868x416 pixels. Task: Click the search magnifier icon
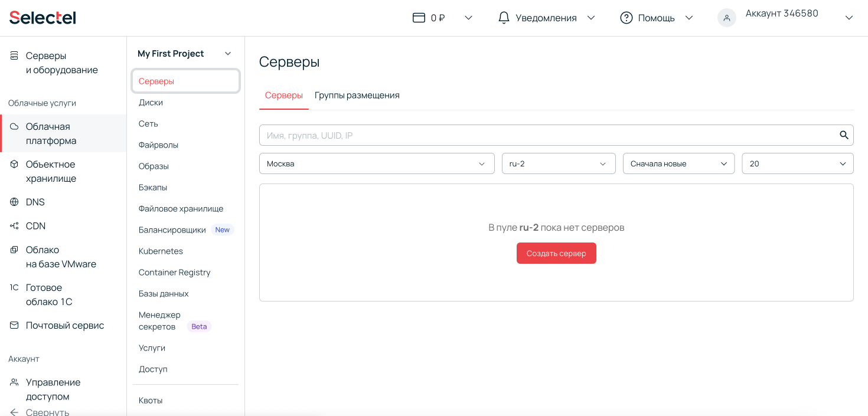[x=843, y=135]
